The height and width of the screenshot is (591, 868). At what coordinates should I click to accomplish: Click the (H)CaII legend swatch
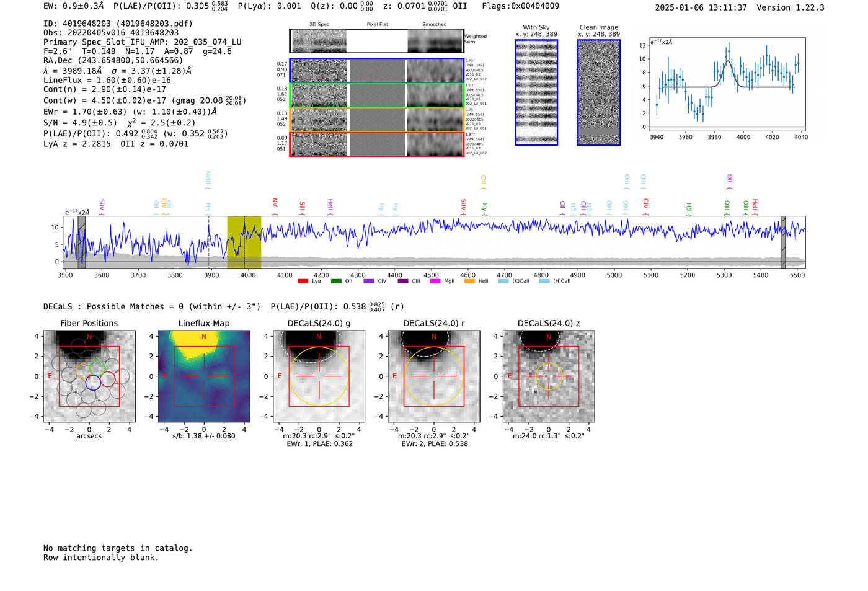click(544, 281)
